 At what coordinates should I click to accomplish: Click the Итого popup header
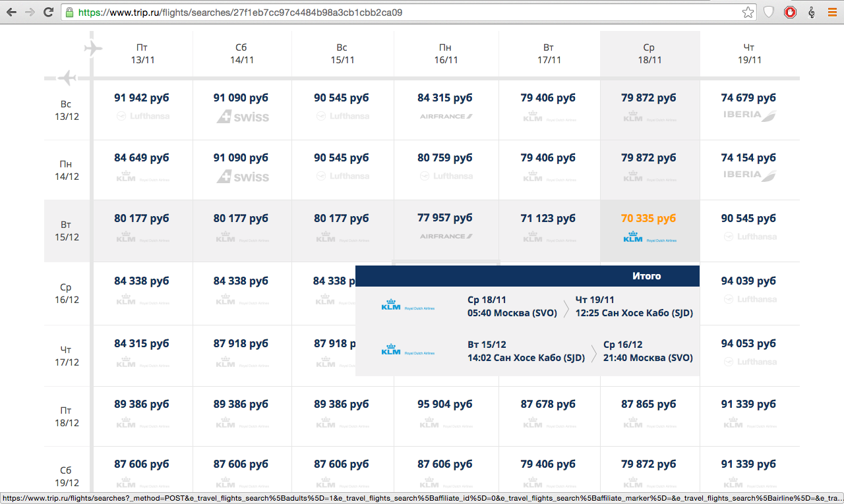527,276
